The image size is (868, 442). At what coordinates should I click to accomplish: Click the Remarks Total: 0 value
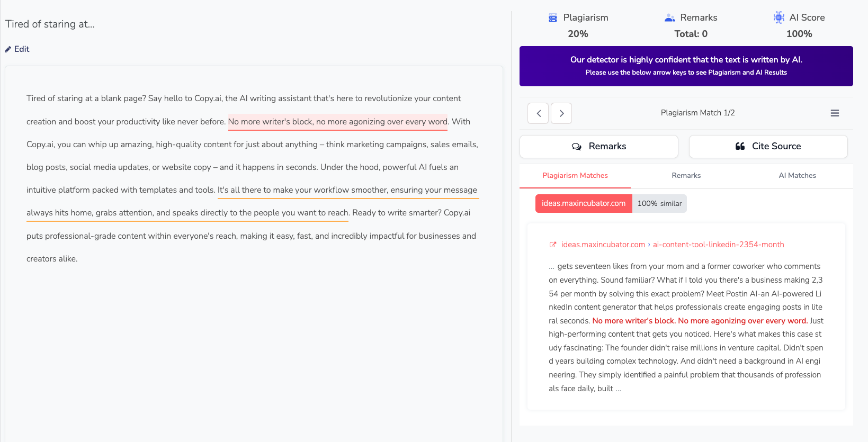pyautogui.click(x=691, y=34)
